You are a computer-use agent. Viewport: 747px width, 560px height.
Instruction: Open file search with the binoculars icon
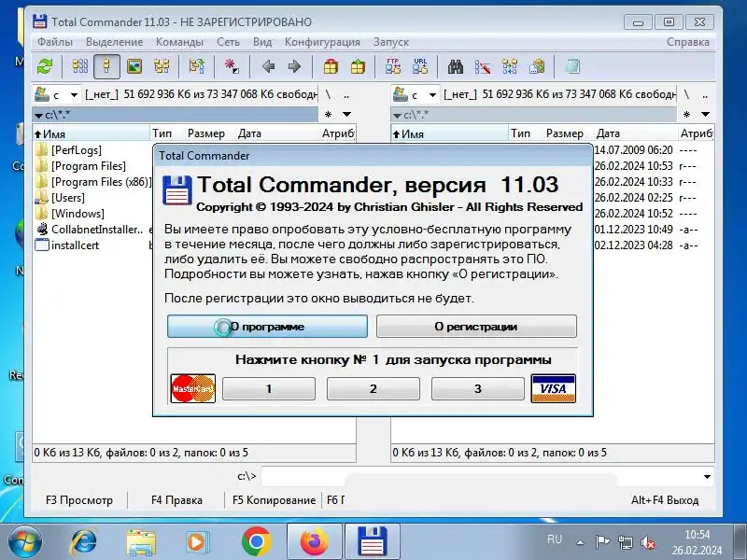pyautogui.click(x=456, y=66)
